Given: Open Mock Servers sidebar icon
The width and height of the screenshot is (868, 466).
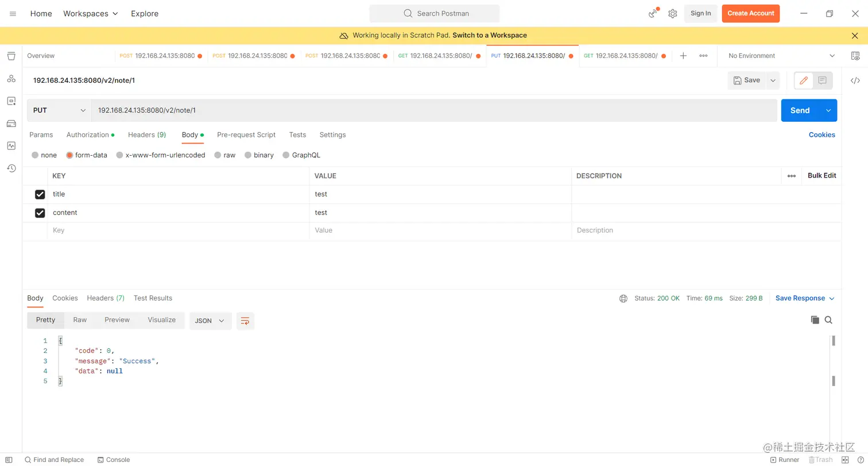Looking at the screenshot, I should click(11, 124).
